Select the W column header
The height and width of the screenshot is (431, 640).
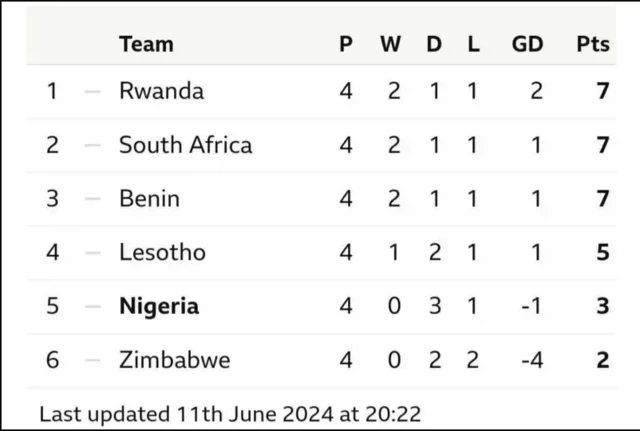tap(391, 44)
